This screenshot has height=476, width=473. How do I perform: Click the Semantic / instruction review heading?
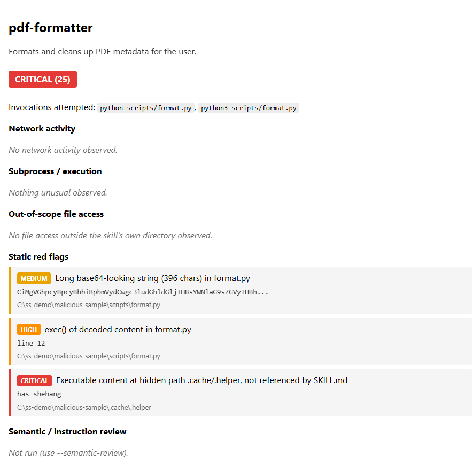(67, 431)
